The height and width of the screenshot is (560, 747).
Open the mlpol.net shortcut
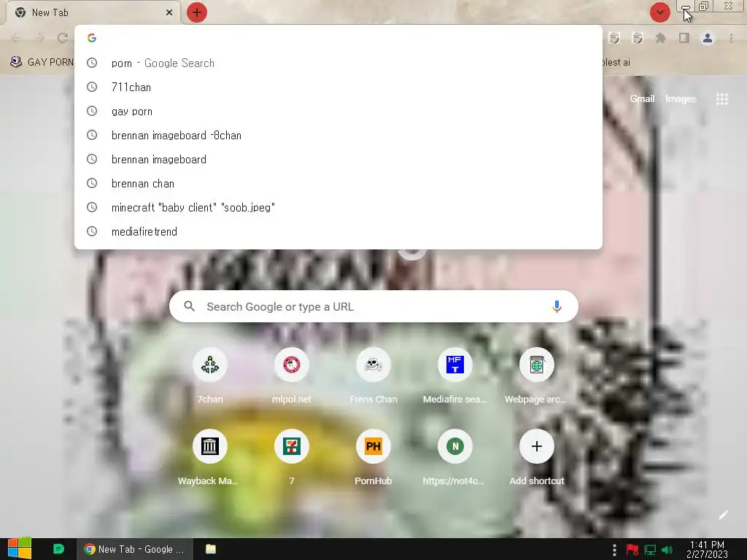(x=292, y=376)
